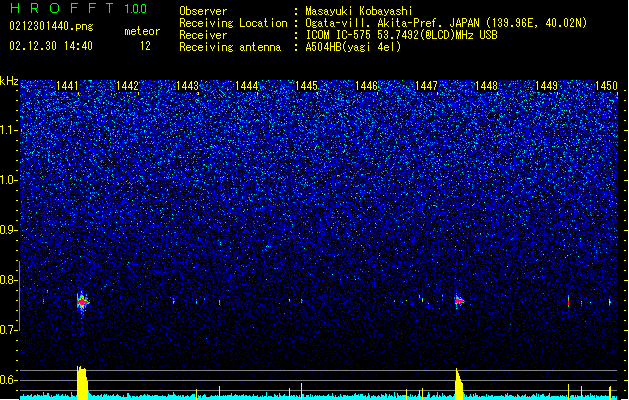Select the filename 0212301440.png
This screenshot has width=629, height=400.
pos(51,26)
